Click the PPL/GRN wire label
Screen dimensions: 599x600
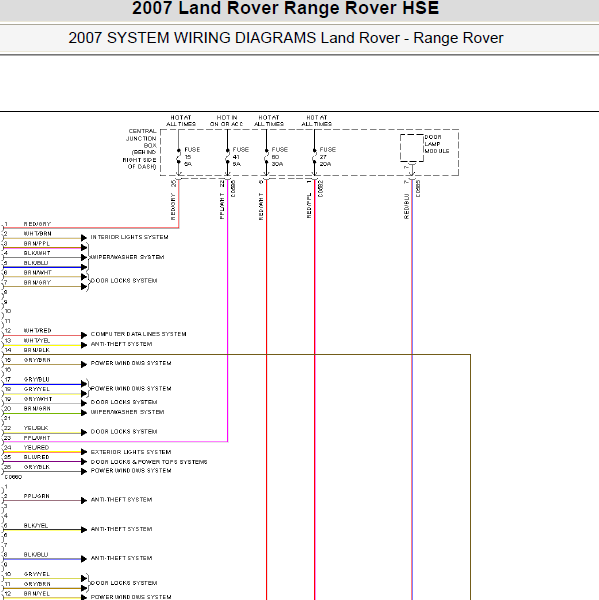click(37, 496)
